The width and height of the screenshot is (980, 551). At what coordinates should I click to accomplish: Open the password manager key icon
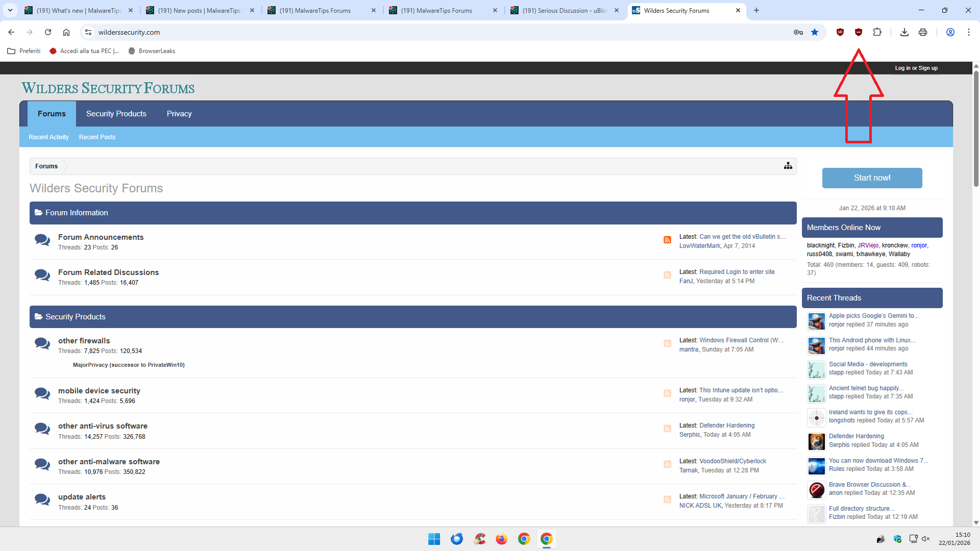tap(798, 32)
